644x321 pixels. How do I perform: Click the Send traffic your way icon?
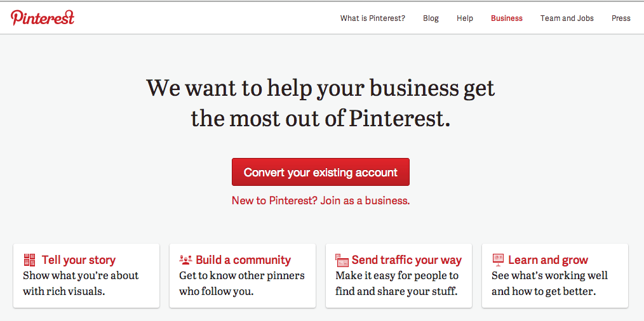tap(342, 260)
